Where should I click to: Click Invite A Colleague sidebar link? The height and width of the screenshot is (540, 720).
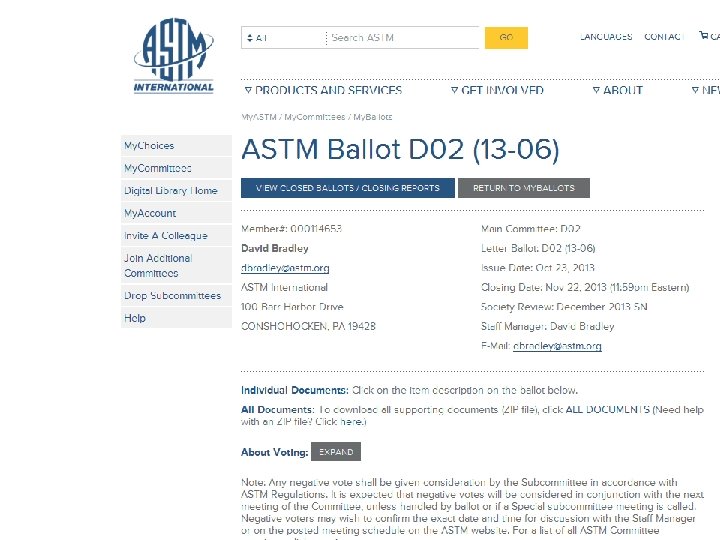(x=166, y=236)
